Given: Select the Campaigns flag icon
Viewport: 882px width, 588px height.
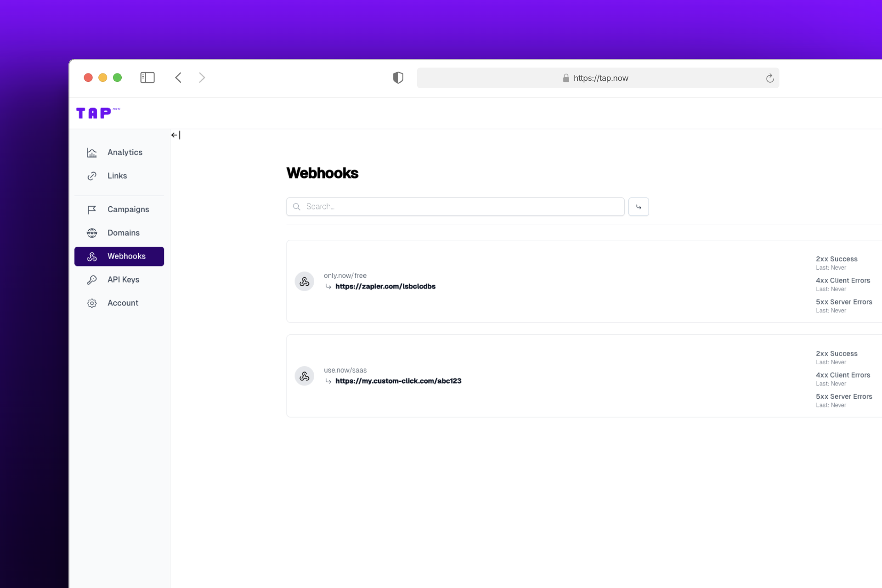Looking at the screenshot, I should 92,209.
